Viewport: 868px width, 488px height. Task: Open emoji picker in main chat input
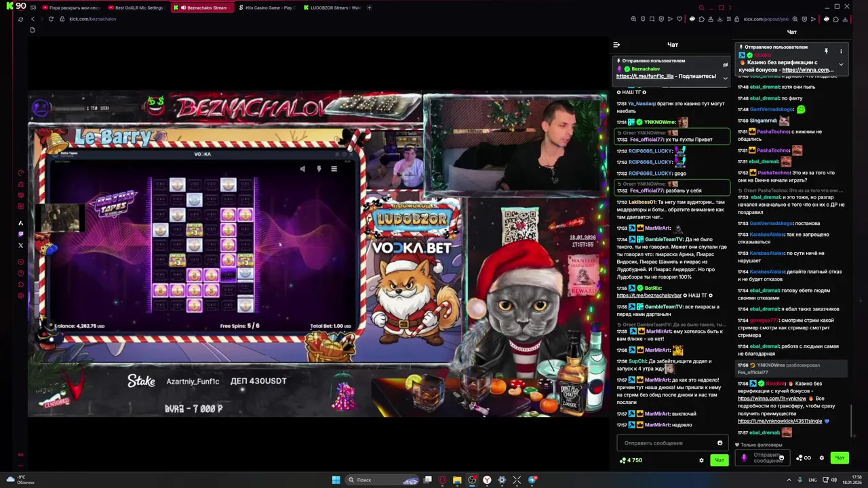coord(720,443)
